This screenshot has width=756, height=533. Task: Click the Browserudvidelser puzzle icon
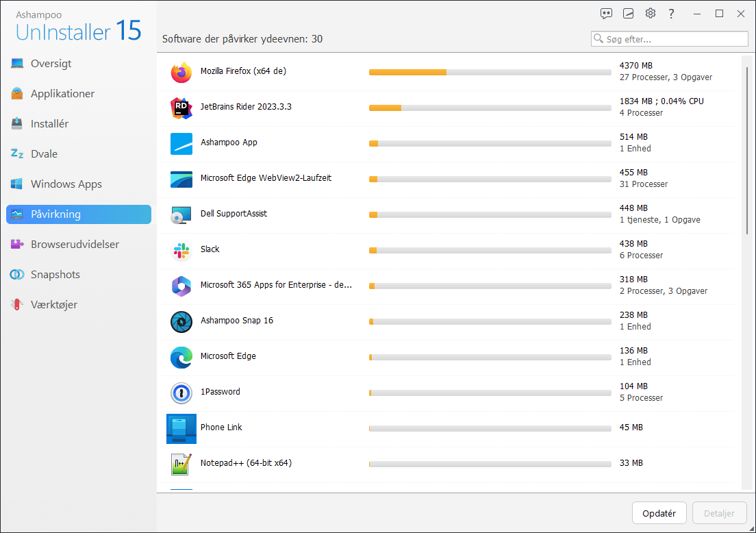pos(17,244)
